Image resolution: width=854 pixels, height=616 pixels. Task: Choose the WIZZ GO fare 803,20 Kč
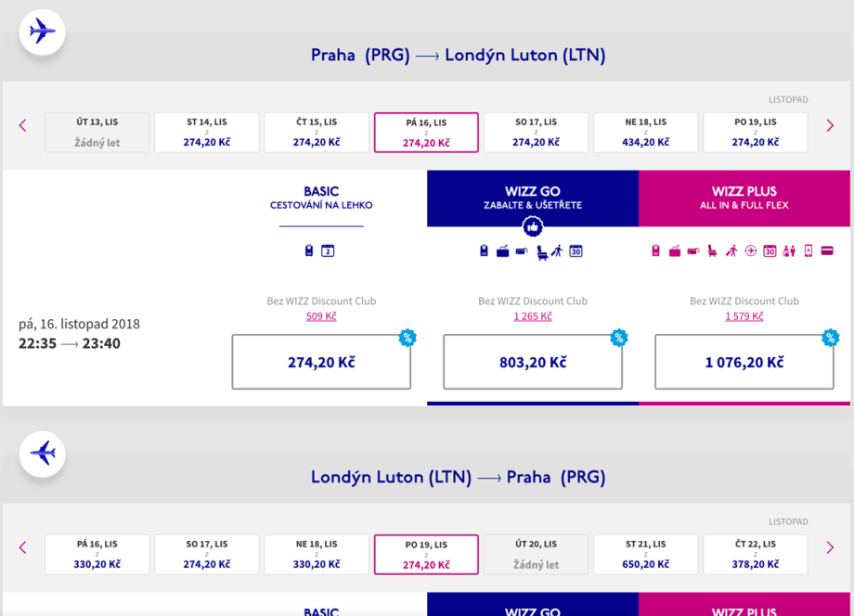(x=533, y=362)
